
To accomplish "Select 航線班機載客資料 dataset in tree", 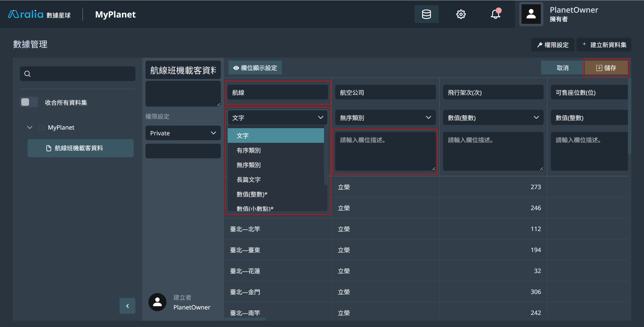I will tap(80, 148).
